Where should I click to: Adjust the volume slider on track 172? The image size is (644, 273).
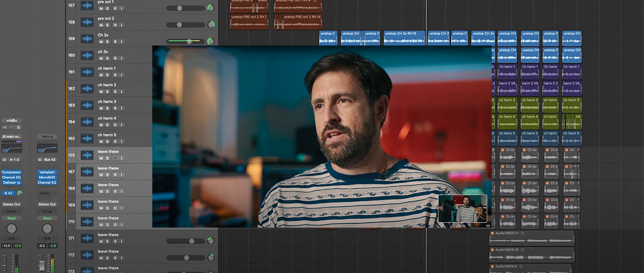click(x=185, y=258)
